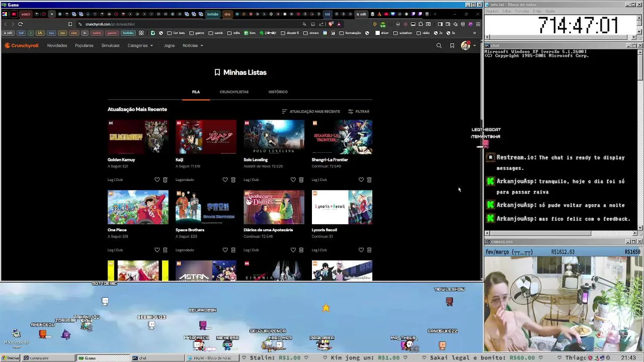Open the translate page icon in address bar
The image size is (644, 362).
(304, 24)
